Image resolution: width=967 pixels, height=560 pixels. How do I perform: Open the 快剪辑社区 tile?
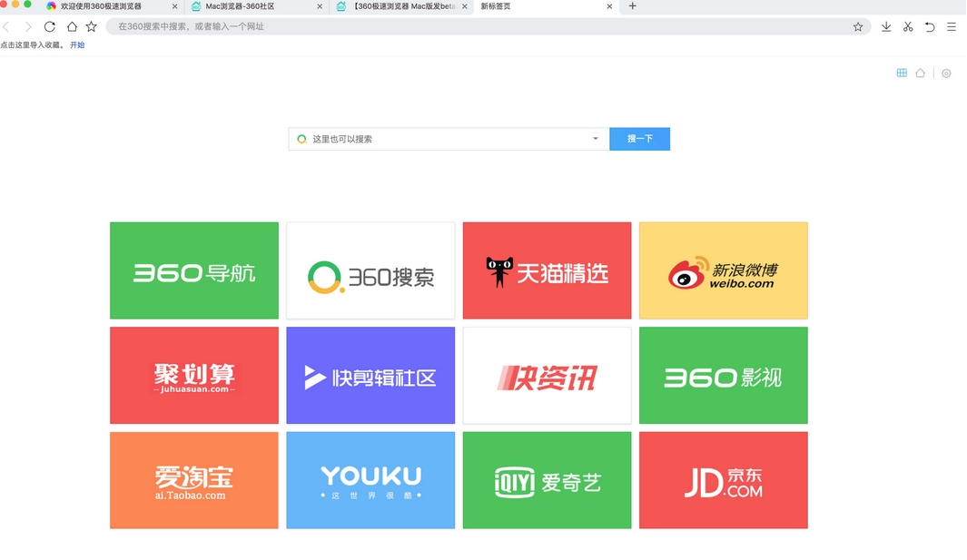coord(370,376)
